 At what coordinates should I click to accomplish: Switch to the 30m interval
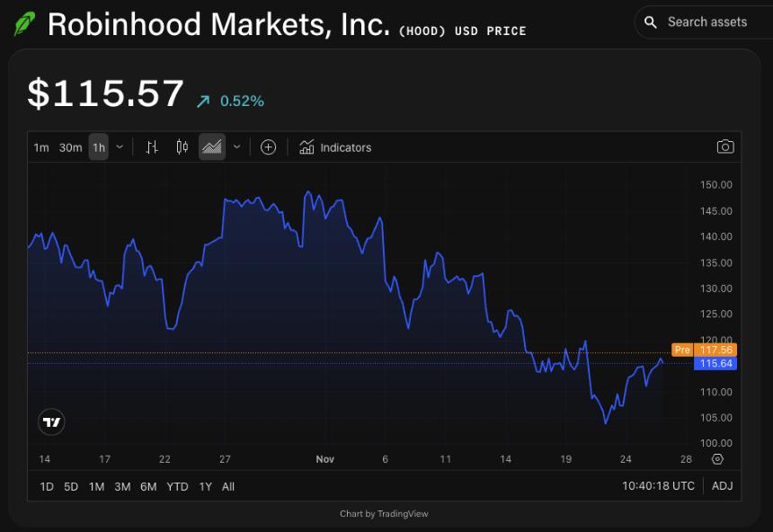[70, 146]
